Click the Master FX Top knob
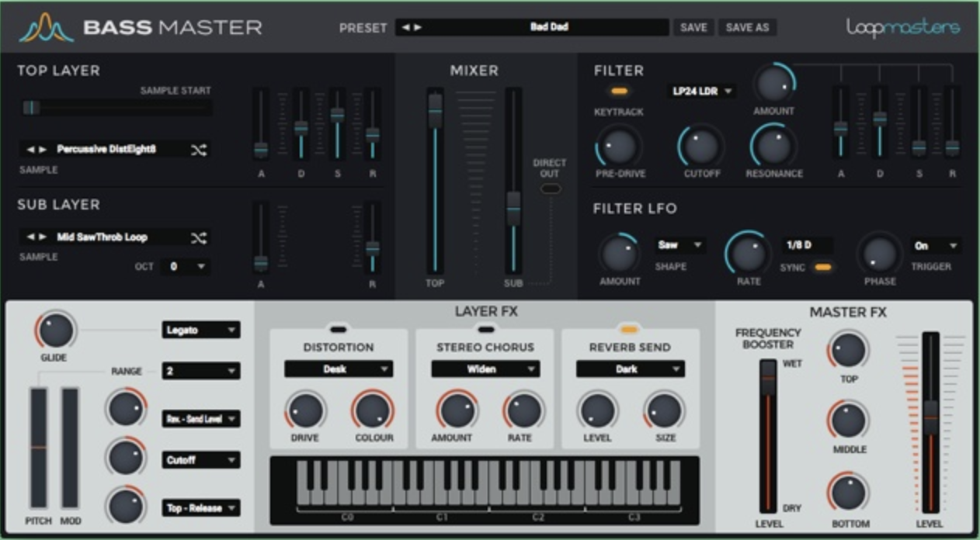980x540 pixels. (x=848, y=350)
